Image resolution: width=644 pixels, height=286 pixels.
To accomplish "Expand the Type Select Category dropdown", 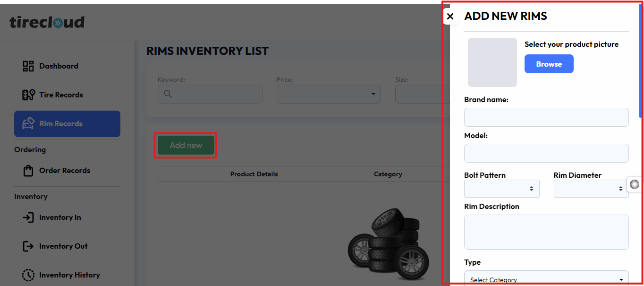I will click(546, 279).
